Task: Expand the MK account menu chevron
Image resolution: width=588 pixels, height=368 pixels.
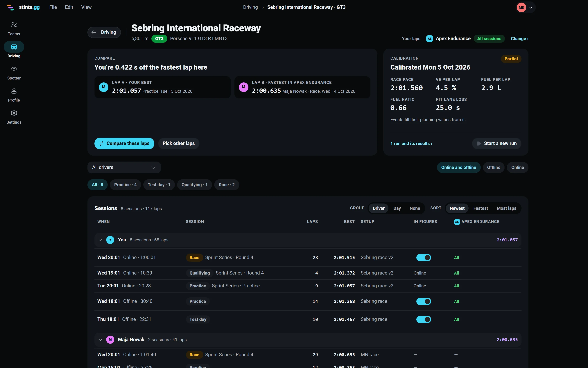Action: 531,8
